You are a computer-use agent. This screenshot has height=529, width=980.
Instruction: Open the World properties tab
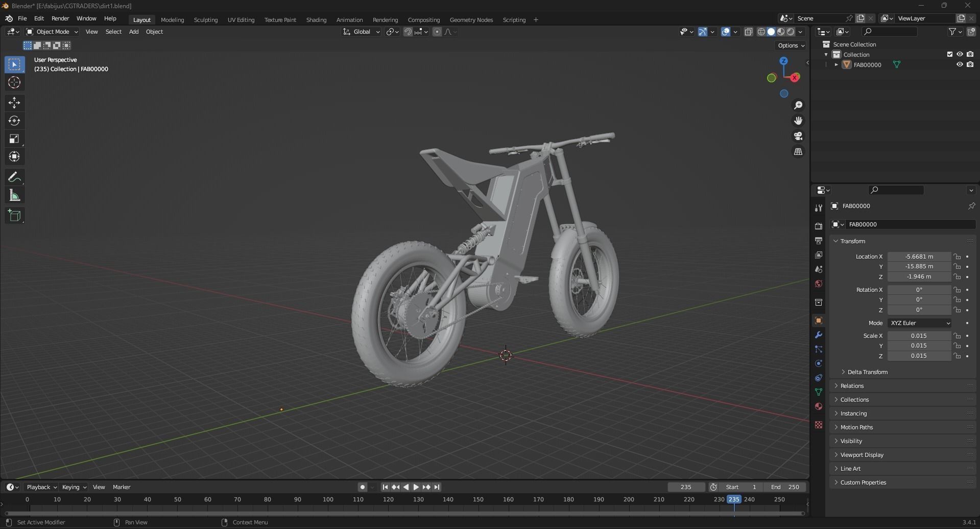click(x=819, y=284)
